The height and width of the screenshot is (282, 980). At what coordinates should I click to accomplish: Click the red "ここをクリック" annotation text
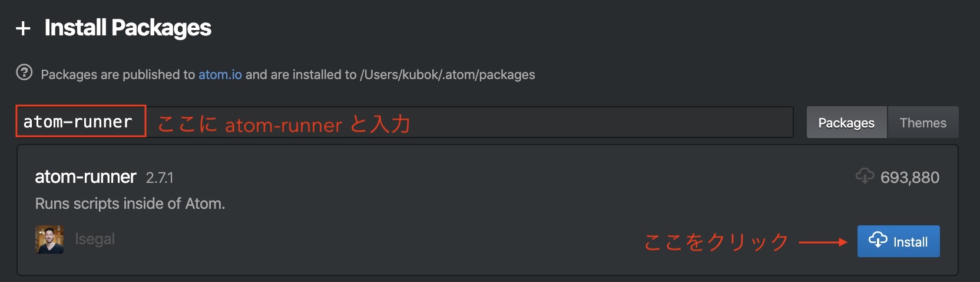pyautogui.click(x=716, y=242)
